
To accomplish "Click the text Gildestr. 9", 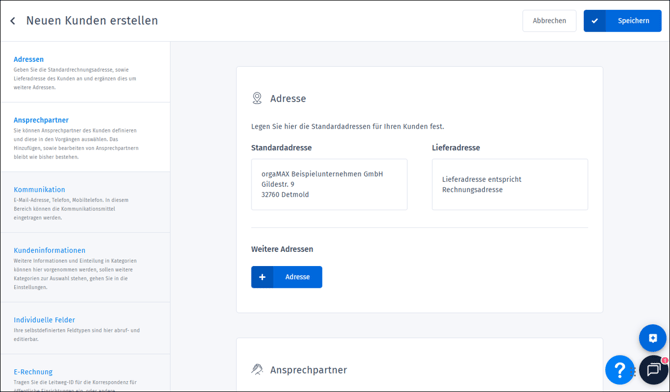I will tap(278, 184).
